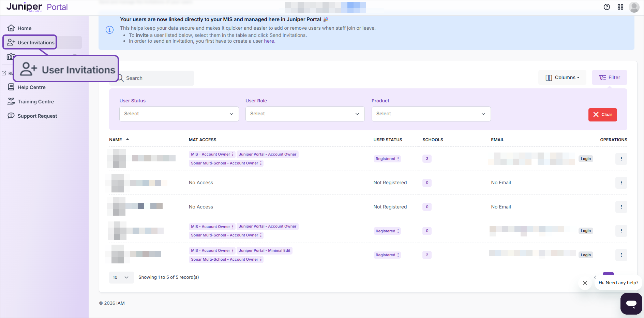This screenshot has height=318, width=644.
Task: Open operations menu for the second No Access user
Action: pyautogui.click(x=621, y=207)
